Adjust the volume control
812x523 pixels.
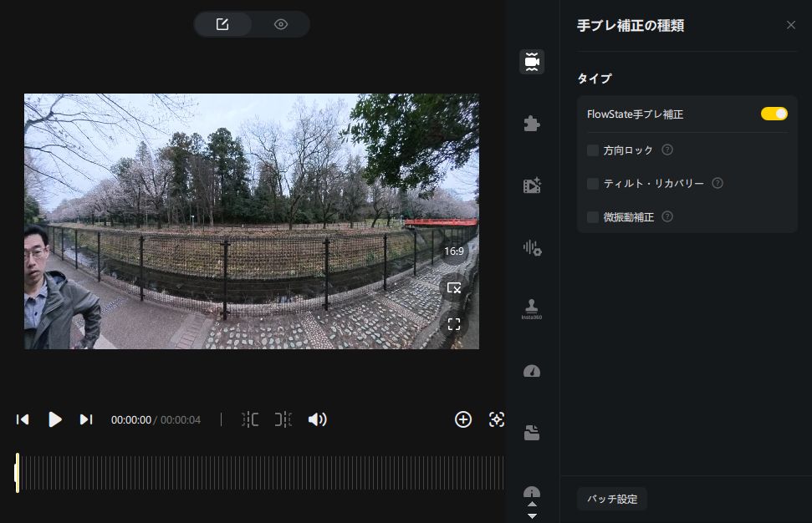(318, 419)
